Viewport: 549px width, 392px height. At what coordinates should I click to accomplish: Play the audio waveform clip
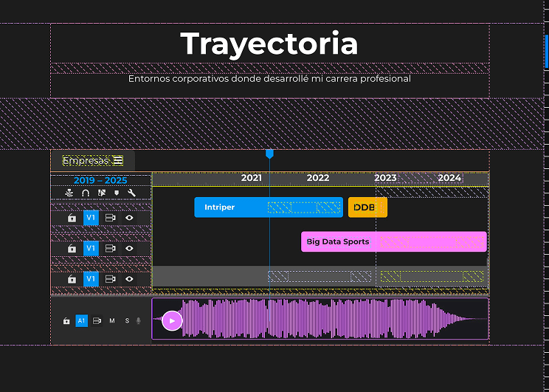coord(172,320)
